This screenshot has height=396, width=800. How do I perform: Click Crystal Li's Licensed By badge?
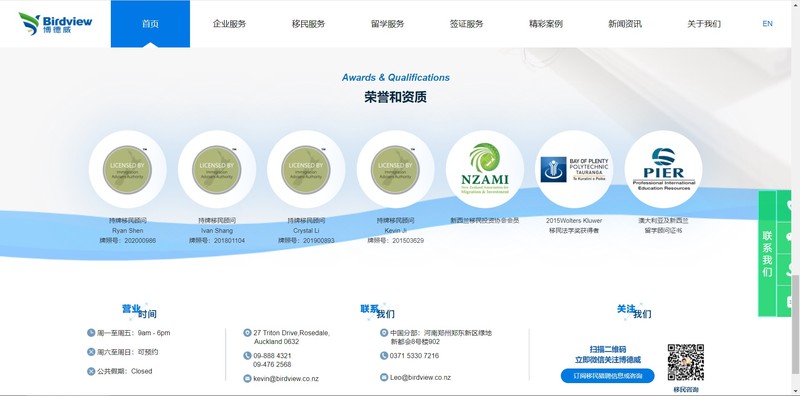click(306, 169)
